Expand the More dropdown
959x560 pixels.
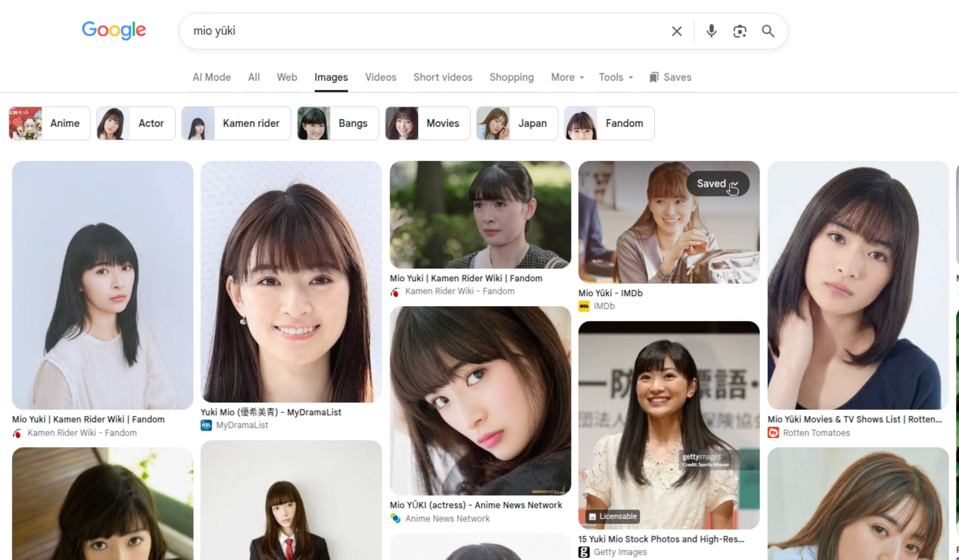567,77
